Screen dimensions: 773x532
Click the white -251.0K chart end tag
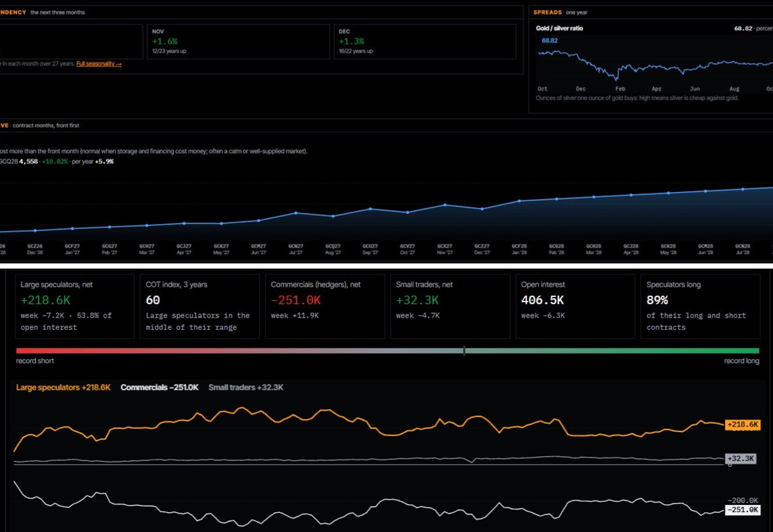click(743, 509)
